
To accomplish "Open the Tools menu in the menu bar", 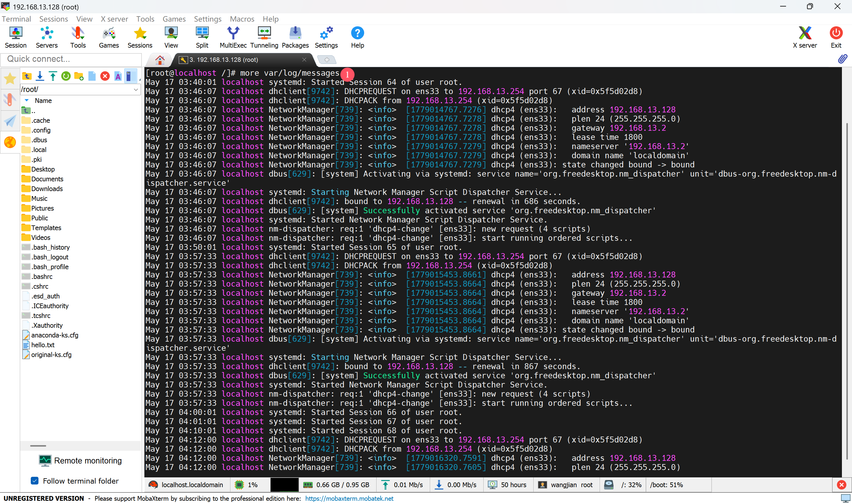I will [145, 19].
